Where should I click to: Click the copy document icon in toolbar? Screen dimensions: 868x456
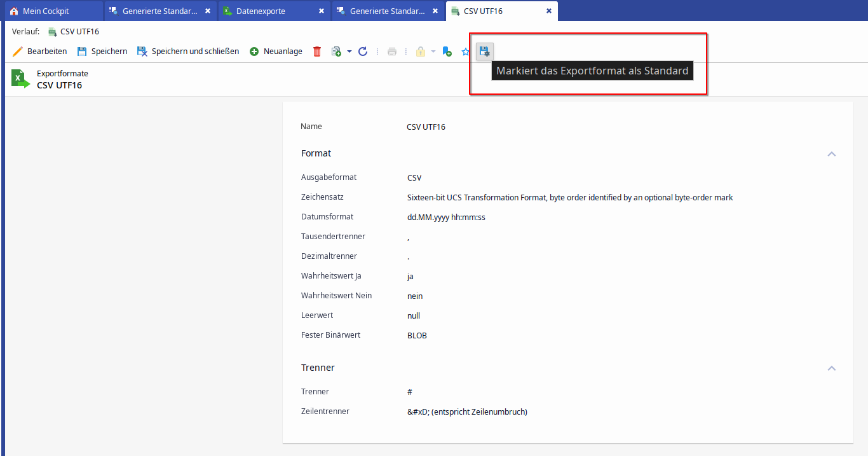(x=336, y=52)
